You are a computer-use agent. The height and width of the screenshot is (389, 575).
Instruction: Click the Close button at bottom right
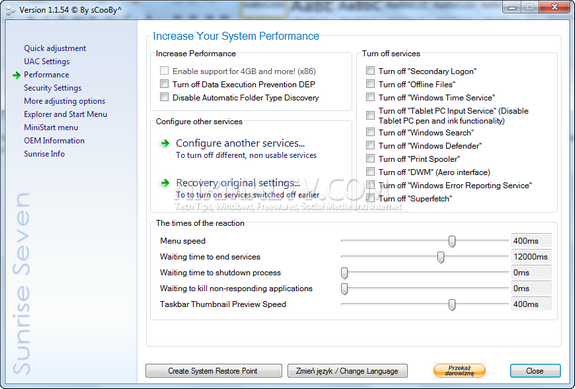click(535, 371)
